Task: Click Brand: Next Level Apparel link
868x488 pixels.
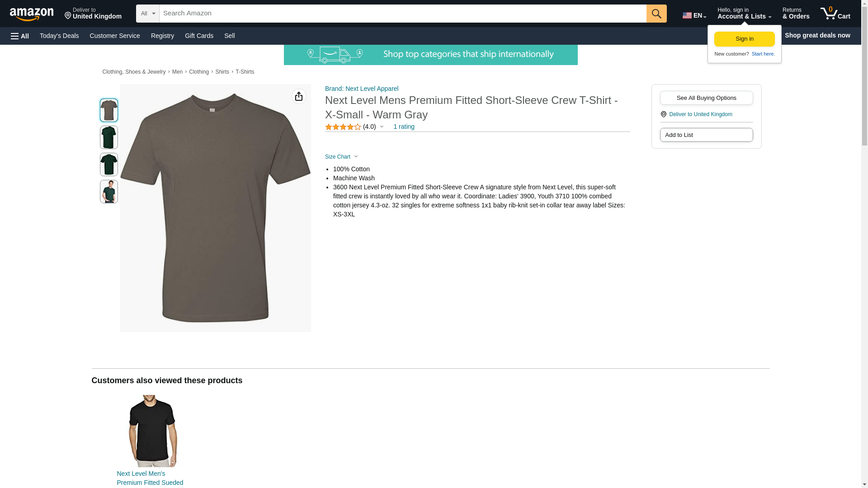Action: click(362, 89)
